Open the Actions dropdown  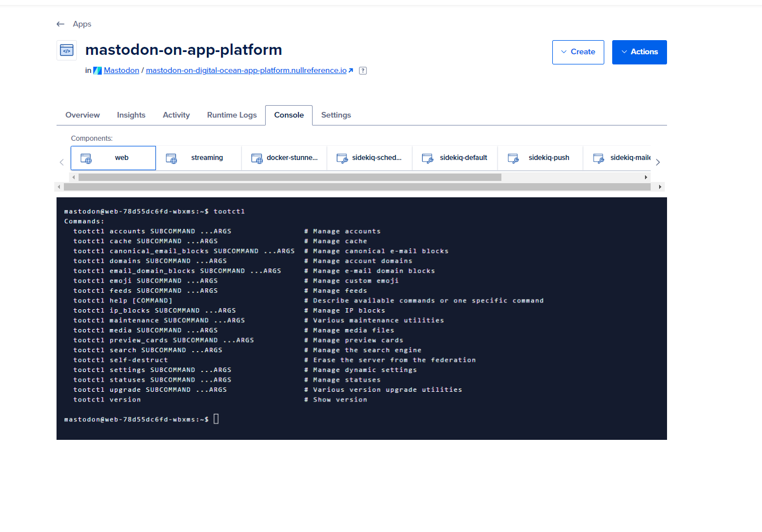[639, 52]
